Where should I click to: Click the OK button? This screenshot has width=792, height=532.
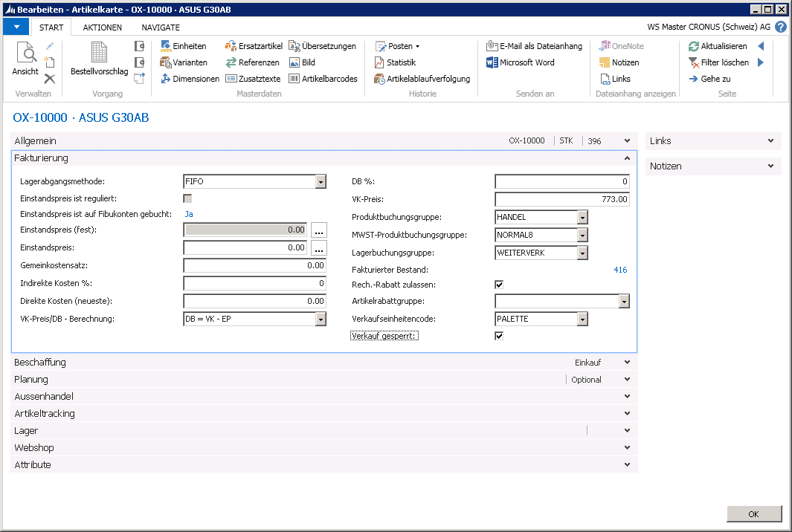(x=753, y=514)
